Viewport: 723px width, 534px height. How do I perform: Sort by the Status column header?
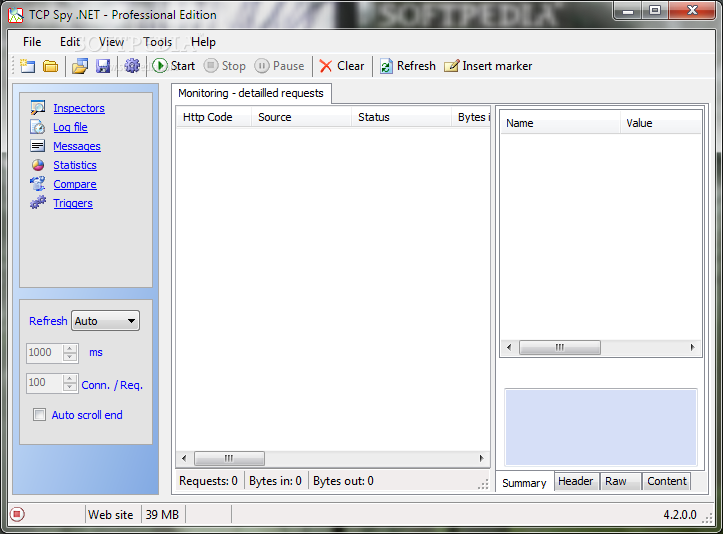click(x=401, y=117)
